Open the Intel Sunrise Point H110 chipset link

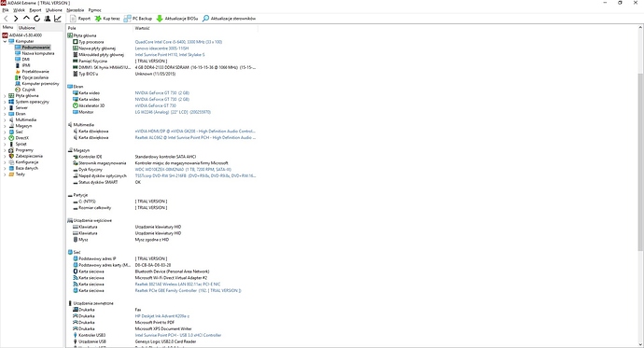pyautogui.click(x=170, y=55)
